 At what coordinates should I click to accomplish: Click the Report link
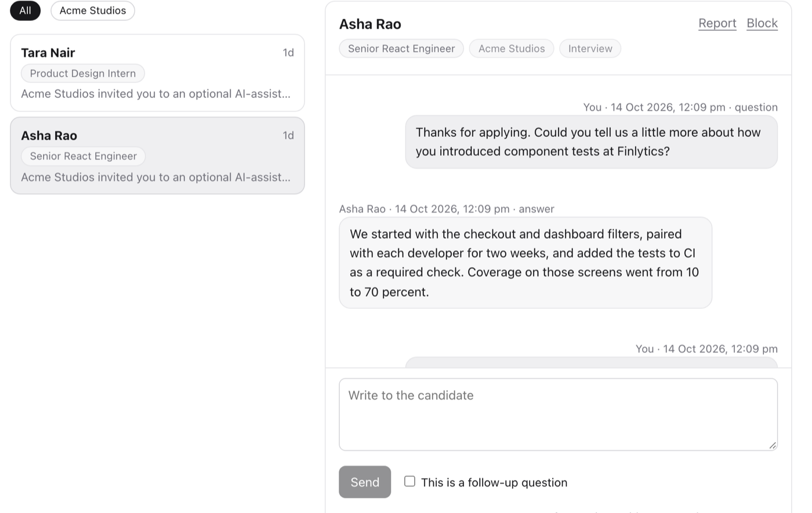click(717, 23)
